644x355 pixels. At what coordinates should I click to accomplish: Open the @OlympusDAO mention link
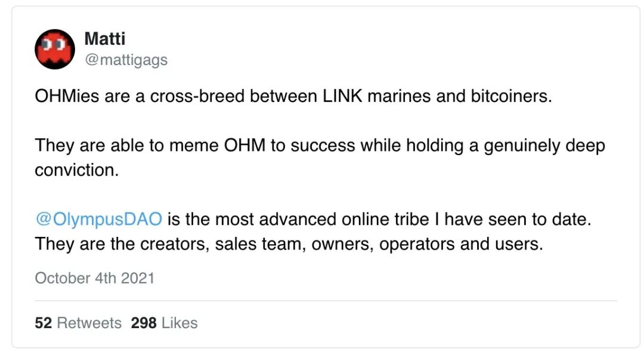98,219
